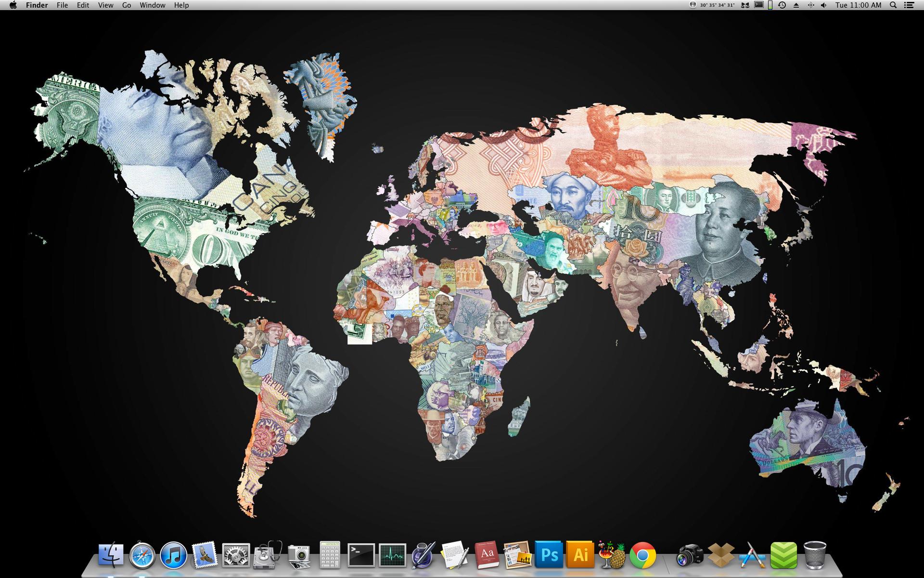
Task: Open the Edit menu
Action: click(x=83, y=5)
